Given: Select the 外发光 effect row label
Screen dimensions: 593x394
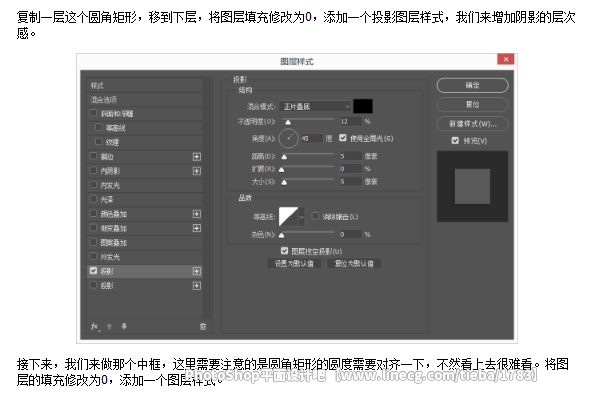Looking at the screenshot, I should click(110, 257).
